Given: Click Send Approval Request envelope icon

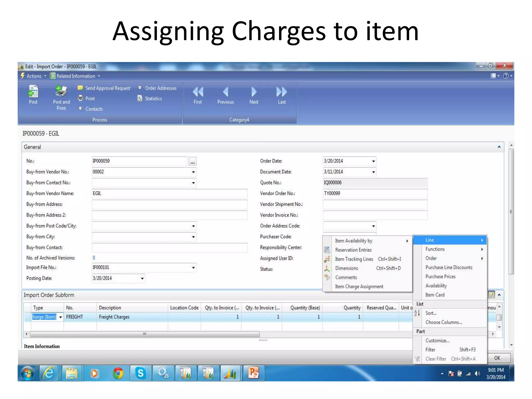Looking at the screenshot, I should coord(80,88).
